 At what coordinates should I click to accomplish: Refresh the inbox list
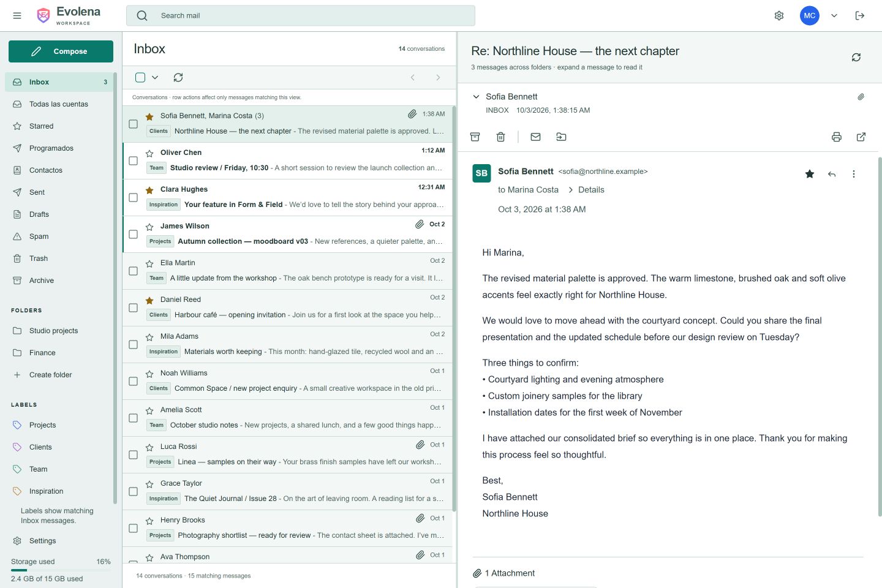tap(178, 77)
